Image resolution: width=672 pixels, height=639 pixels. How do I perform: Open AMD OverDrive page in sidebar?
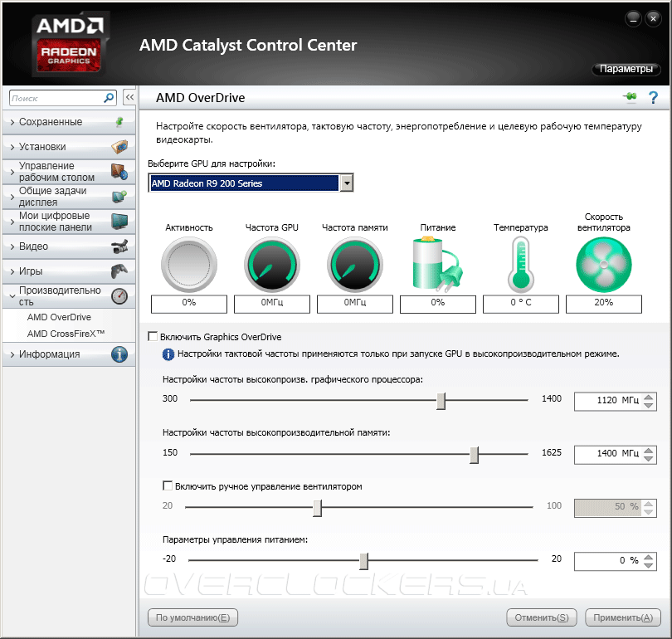[x=59, y=317]
